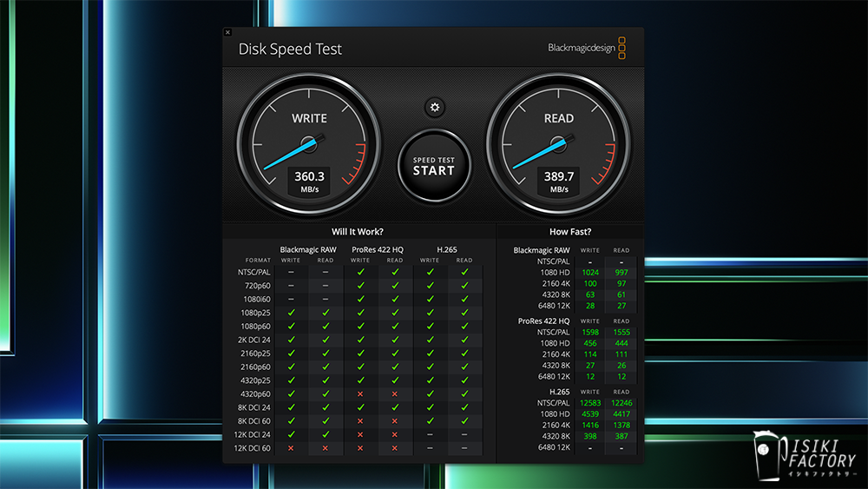
Task: Click Blackmagic RAW read cross for 12K DCI 60
Action: [325, 448]
